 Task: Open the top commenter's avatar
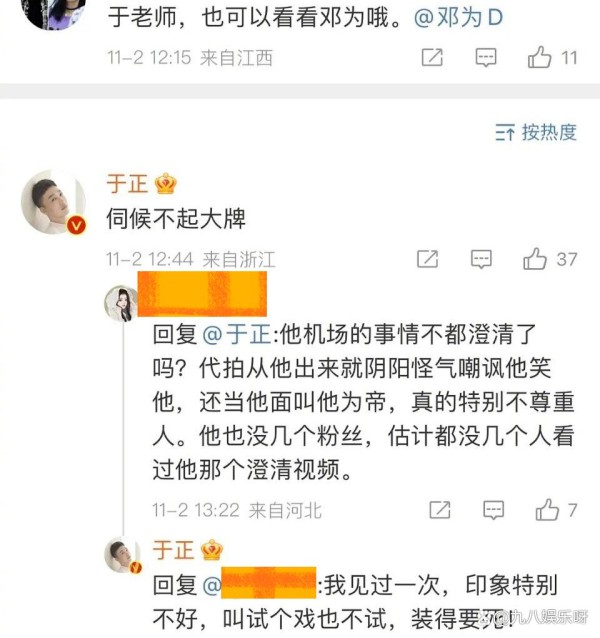click(x=53, y=12)
